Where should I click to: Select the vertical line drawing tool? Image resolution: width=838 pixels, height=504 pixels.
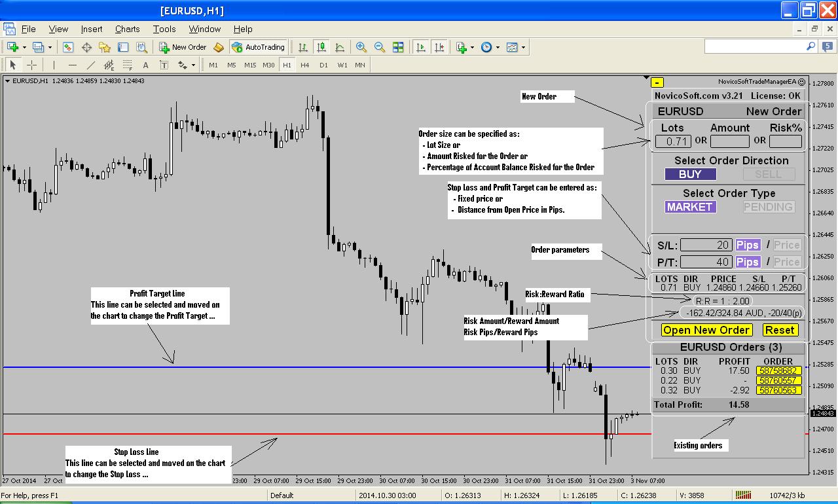54,65
